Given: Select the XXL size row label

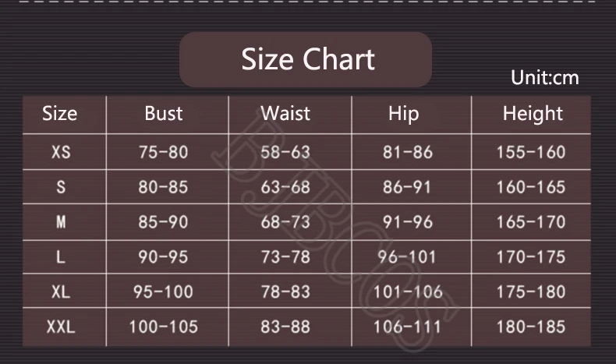Looking at the screenshot, I should 61,327.
